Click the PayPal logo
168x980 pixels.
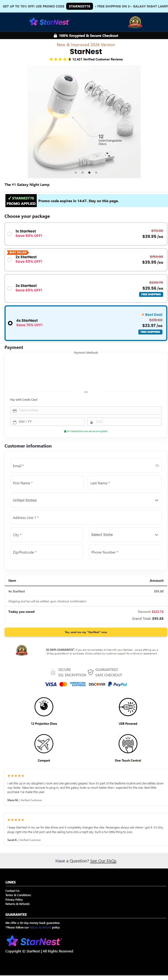[117, 684]
